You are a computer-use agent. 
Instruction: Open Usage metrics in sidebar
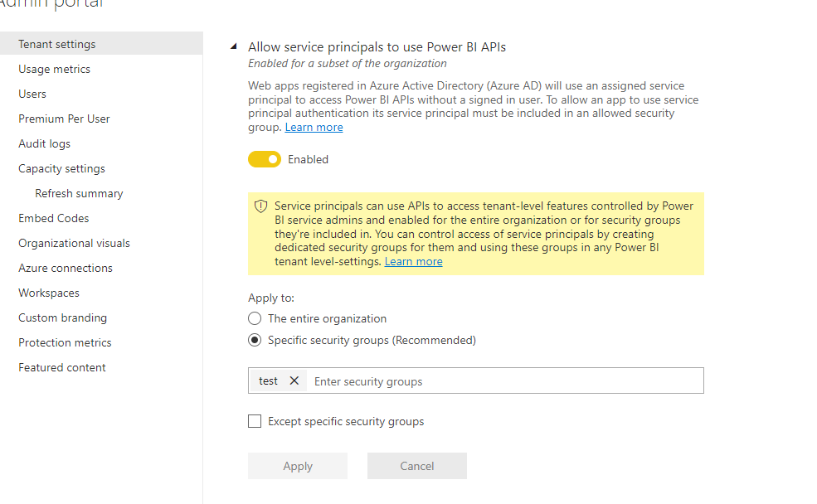pyautogui.click(x=54, y=69)
